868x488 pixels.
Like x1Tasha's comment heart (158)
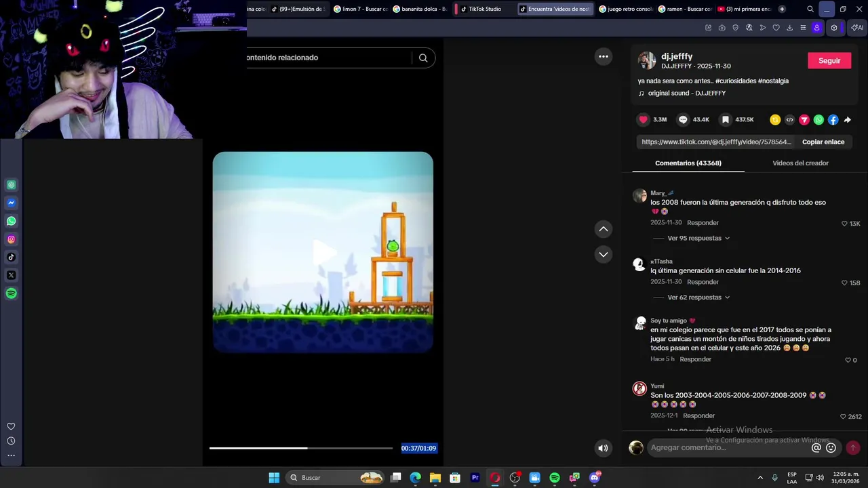point(844,283)
